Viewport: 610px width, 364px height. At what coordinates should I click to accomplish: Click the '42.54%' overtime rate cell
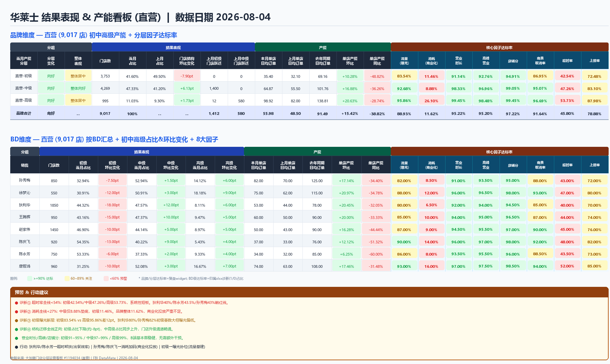point(568,76)
